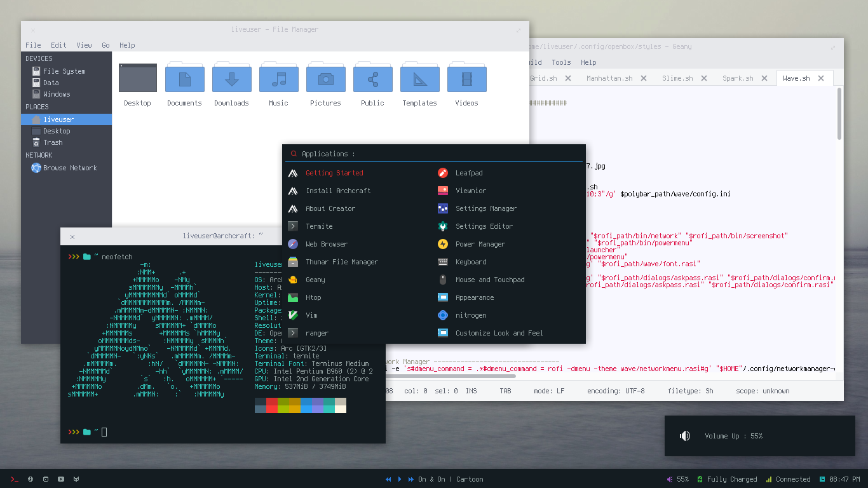Open About Creator in the launcher

point(358,208)
